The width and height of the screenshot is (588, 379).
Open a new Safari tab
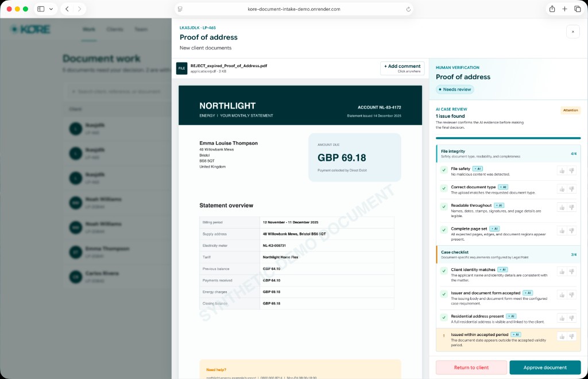click(564, 9)
